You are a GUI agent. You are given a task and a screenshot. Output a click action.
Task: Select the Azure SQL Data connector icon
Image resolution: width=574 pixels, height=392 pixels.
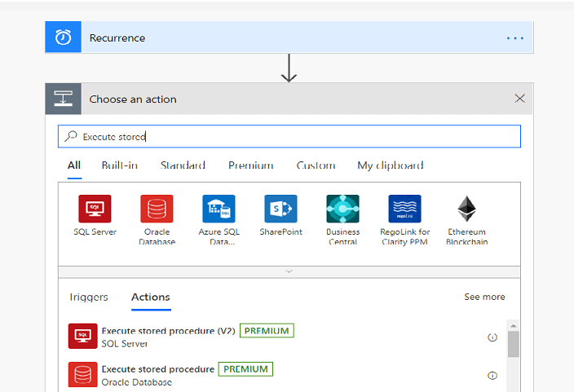219,209
